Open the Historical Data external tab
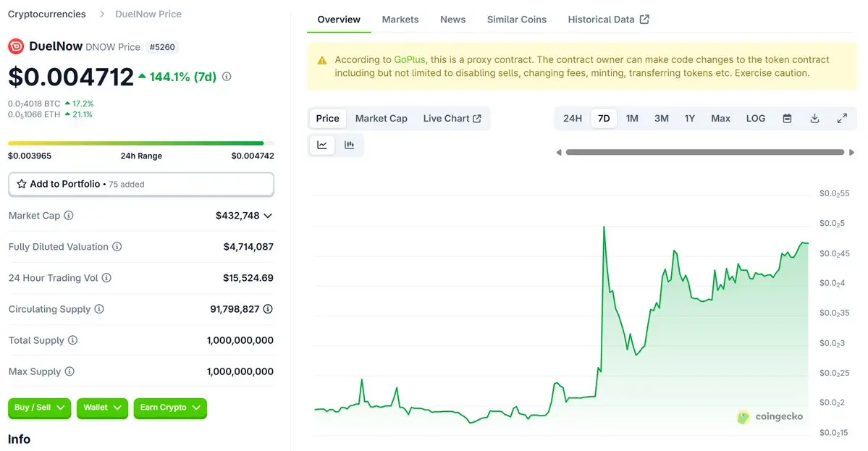Image resolution: width=868 pixels, height=451 pixels. (x=608, y=20)
